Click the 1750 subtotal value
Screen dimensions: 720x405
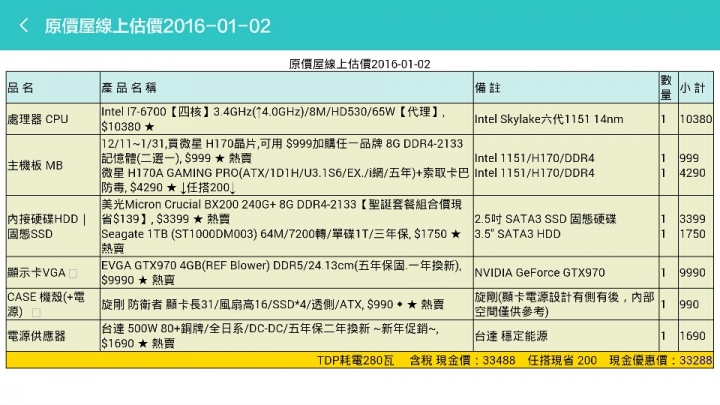[692, 234]
